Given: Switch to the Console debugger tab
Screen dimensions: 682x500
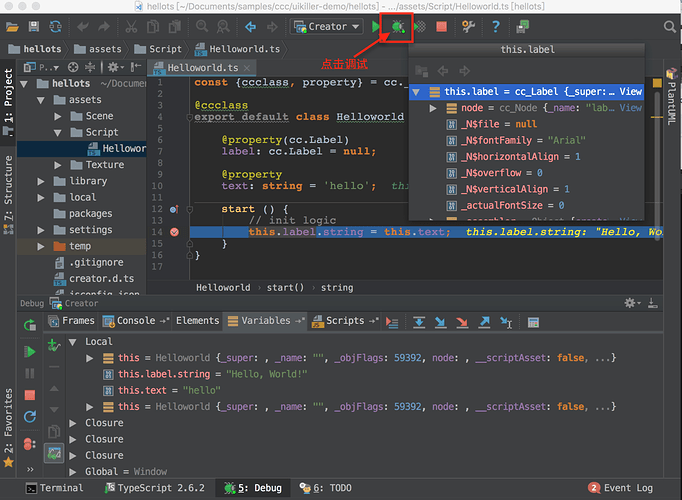Looking at the screenshot, I should point(136,321).
